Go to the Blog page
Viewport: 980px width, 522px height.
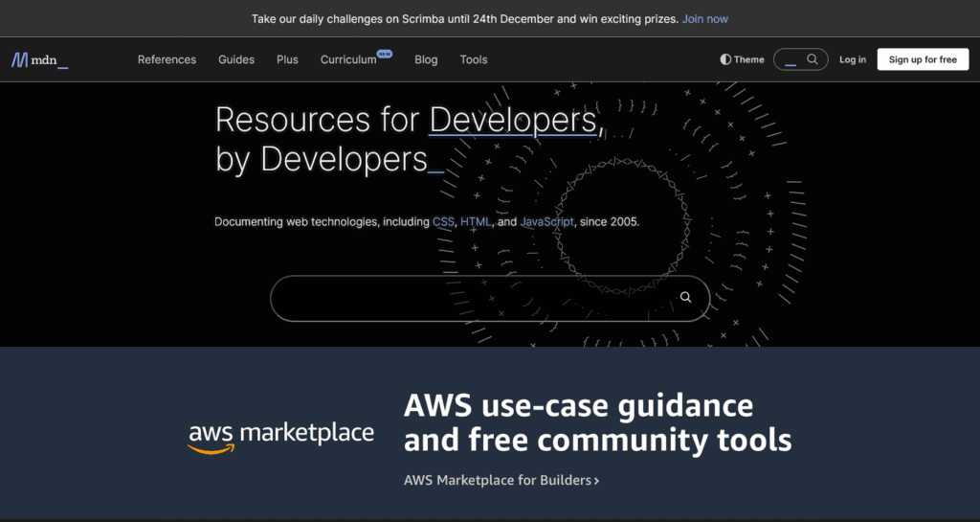[x=426, y=59]
